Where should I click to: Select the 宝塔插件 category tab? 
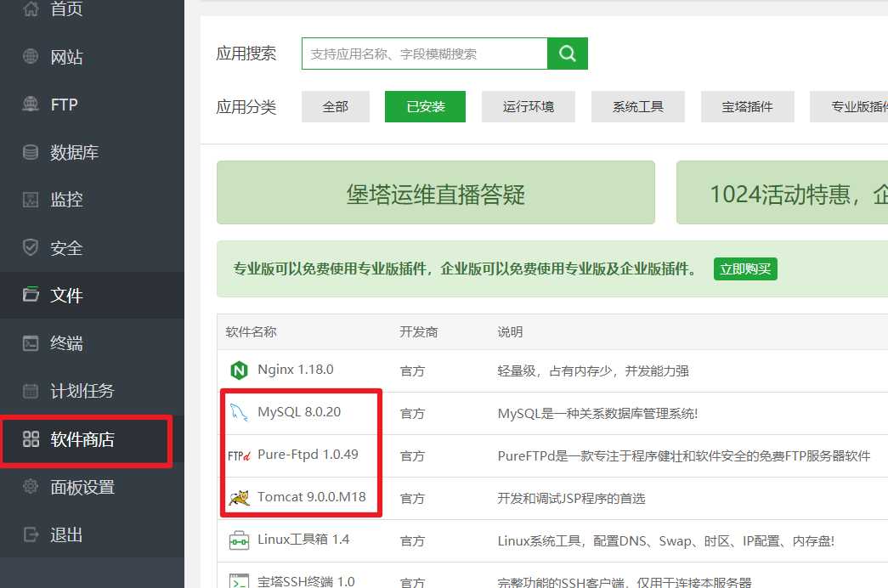(x=748, y=106)
